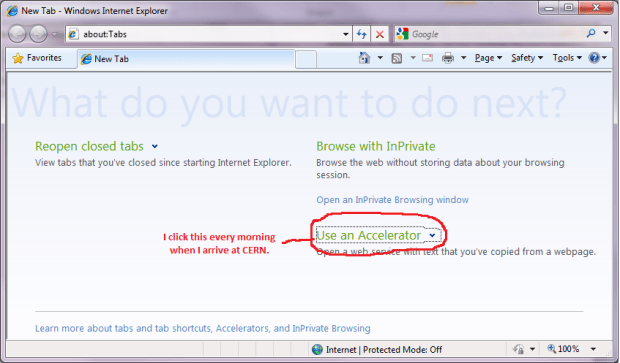The width and height of the screenshot is (620, 363).
Task: Open the Favorites star button
Action: coord(37,58)
